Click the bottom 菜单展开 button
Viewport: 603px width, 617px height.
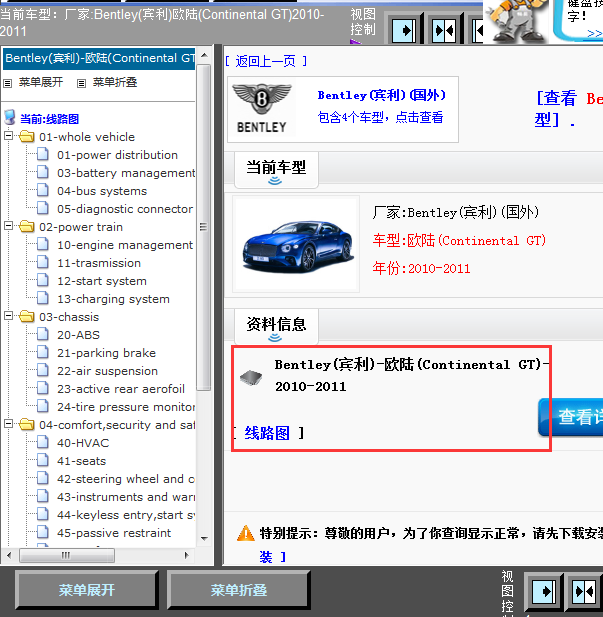87,590
